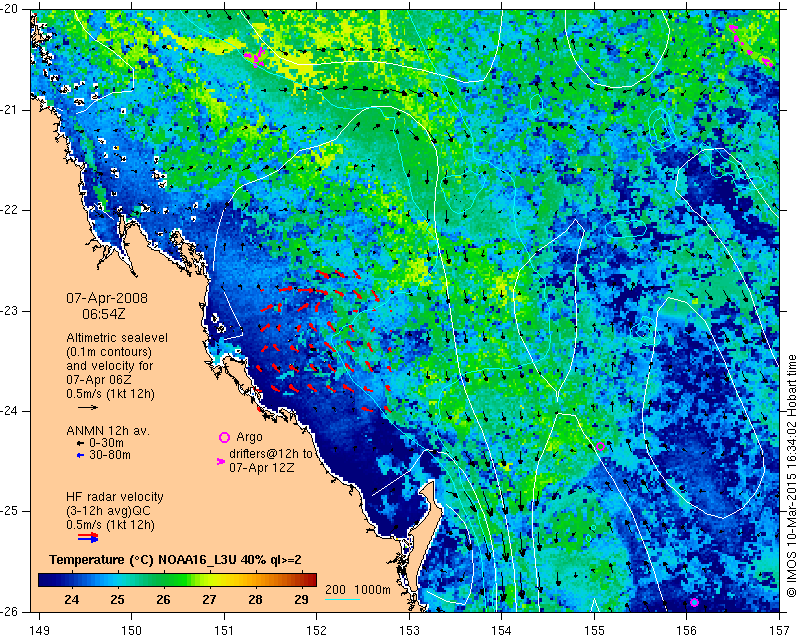Click longitude axis label 152
Image resolution: width=800 pixels, height=640 pixels.
pyautogui.click(x=316, y=631)
